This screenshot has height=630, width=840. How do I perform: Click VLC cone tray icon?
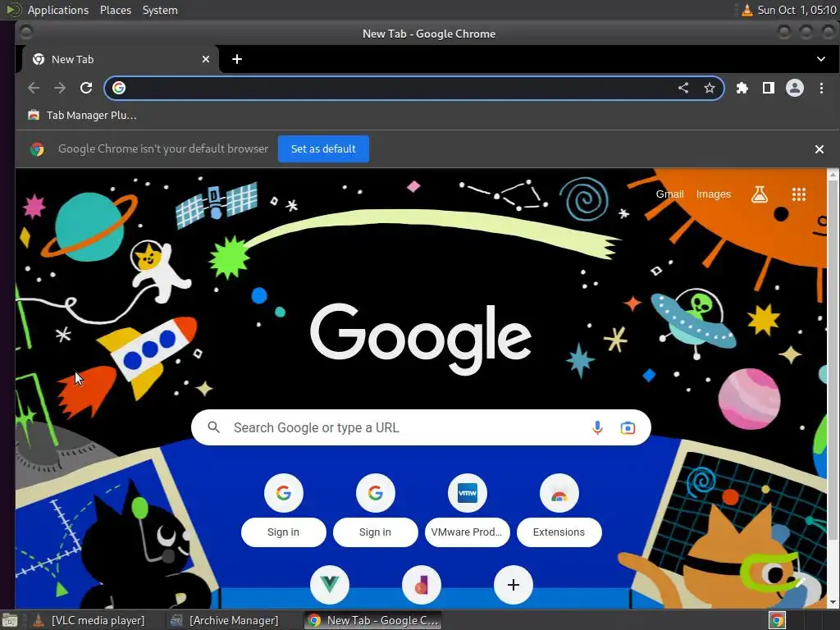coord(746,10)
